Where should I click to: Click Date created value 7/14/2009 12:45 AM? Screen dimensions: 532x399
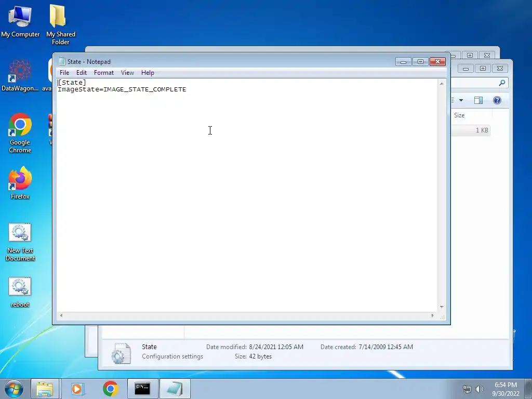[x=385, y=347]
